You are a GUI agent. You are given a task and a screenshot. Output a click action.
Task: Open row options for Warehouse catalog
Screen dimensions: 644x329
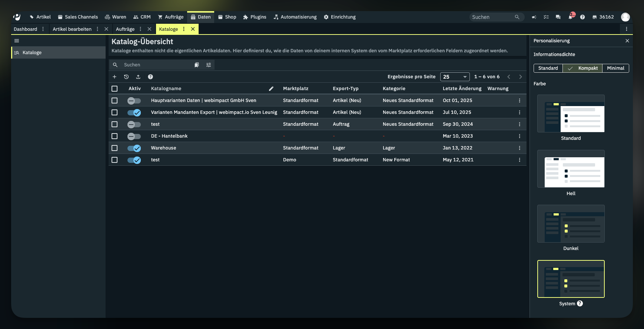click(519, 148)
